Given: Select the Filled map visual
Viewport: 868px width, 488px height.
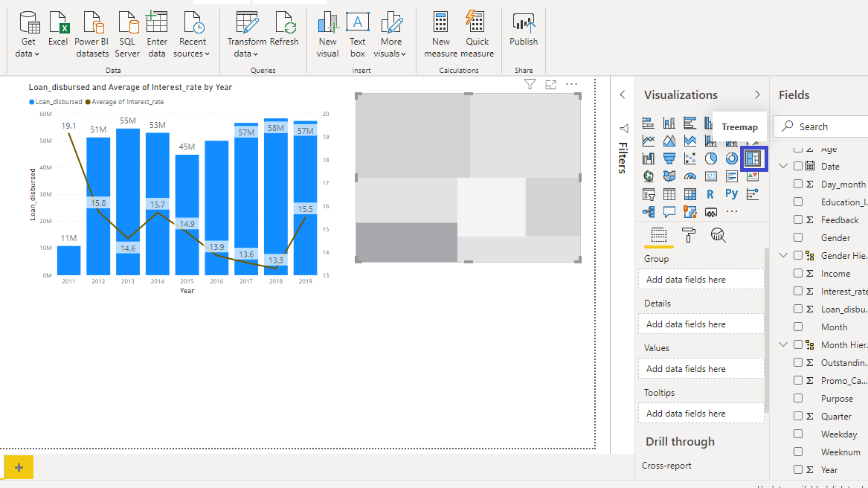Looking at the screenshot, I should click(x=669, y=176).
